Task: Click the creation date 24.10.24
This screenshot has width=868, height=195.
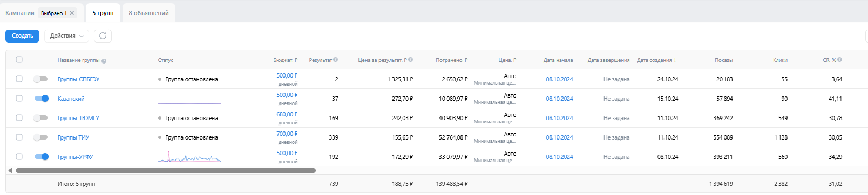Action: click(668, 79)
